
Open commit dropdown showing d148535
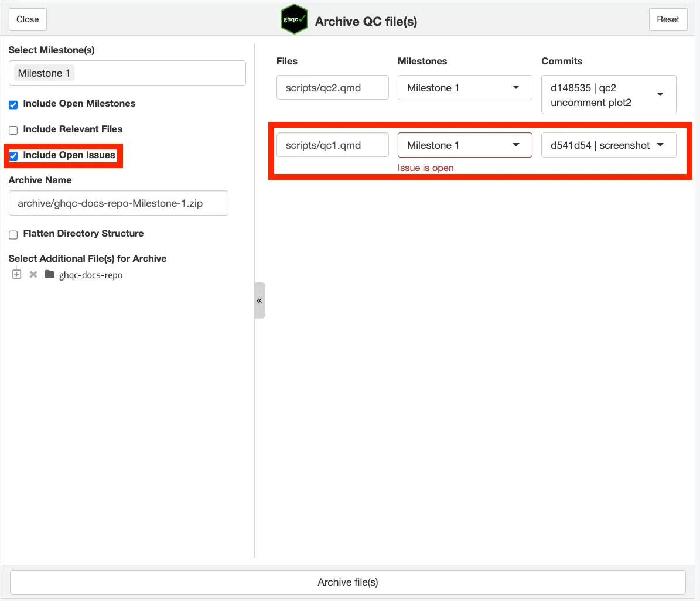point(608,95)
